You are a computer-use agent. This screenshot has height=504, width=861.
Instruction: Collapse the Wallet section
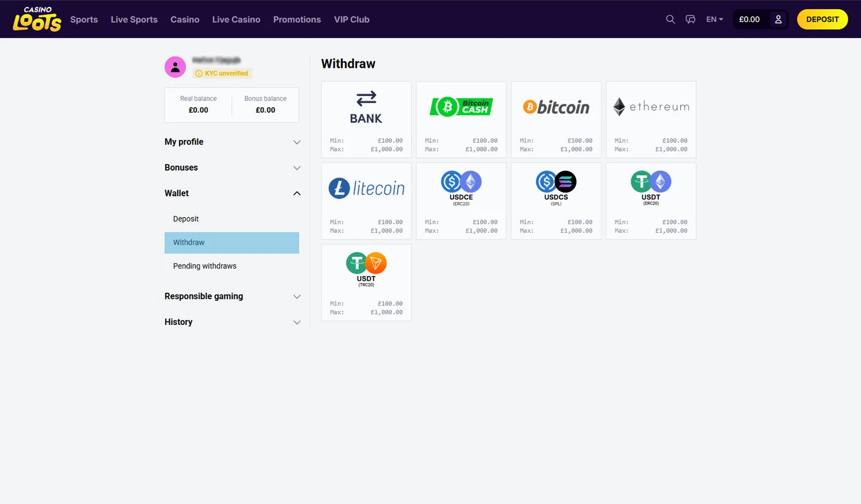click(x=232, y=193)
